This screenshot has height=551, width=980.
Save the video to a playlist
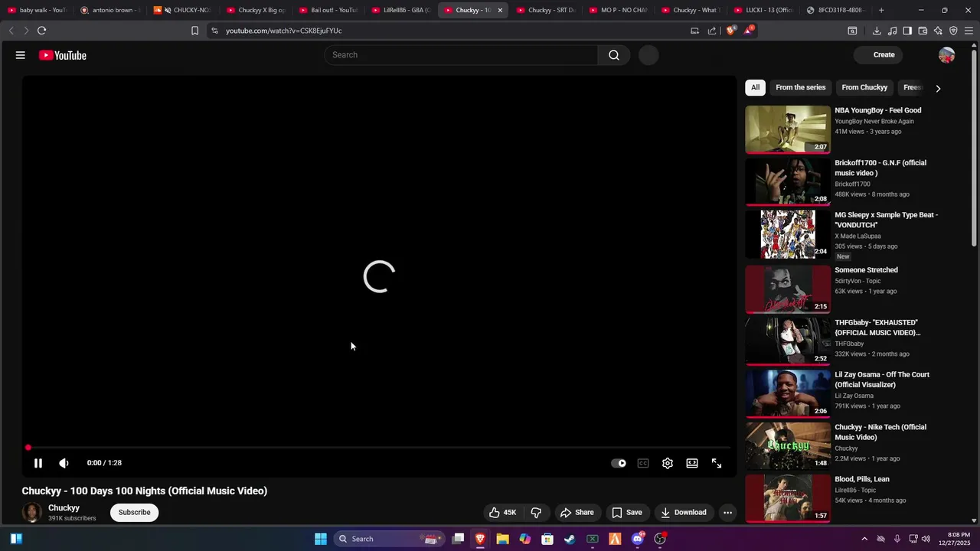627,513
